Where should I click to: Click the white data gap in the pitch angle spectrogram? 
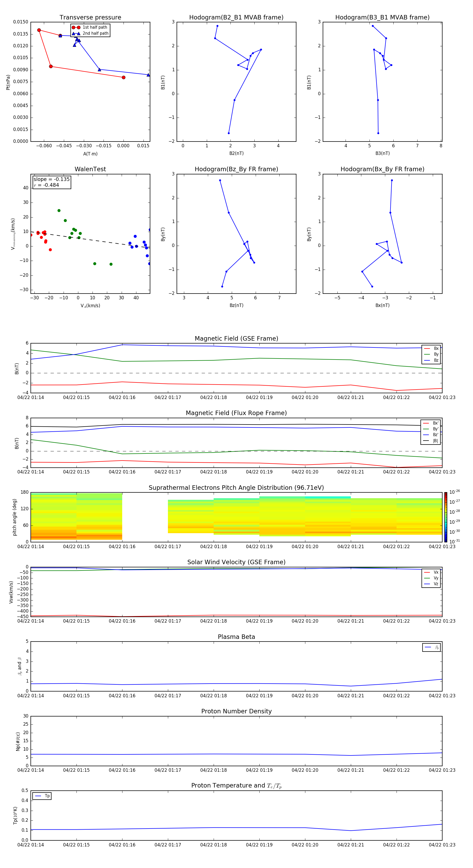click(x=145, y=517)
